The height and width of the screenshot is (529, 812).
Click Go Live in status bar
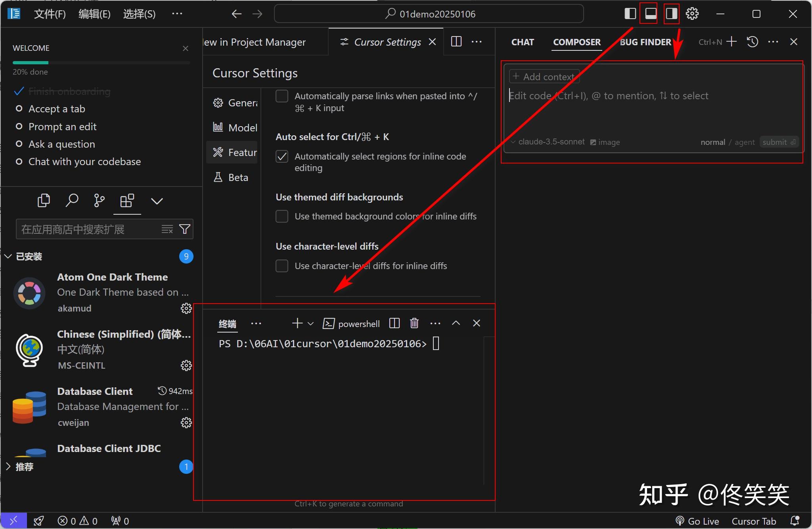(x=697, y=521)
